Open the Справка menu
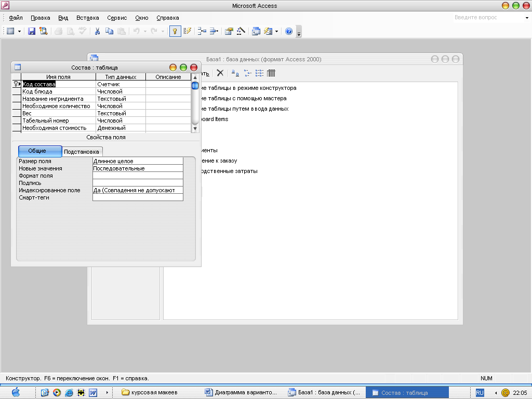This screenshot has width=532, height=399. (x=168, y=18)
